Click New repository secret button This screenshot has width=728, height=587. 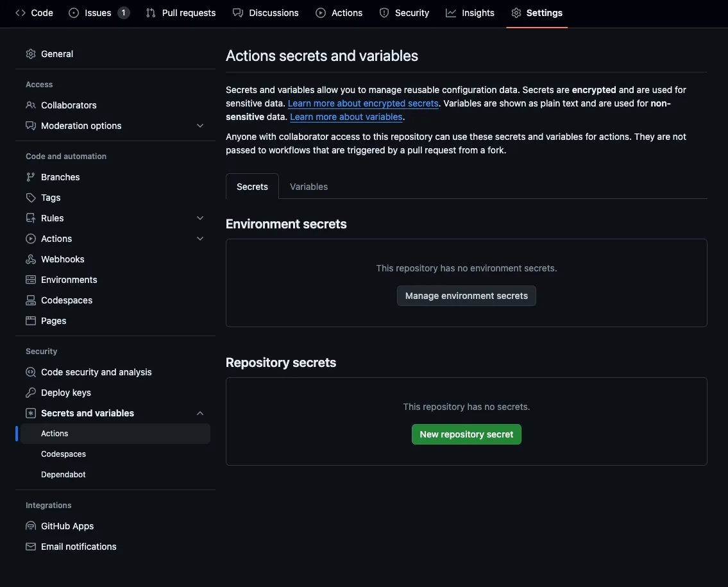466,435
